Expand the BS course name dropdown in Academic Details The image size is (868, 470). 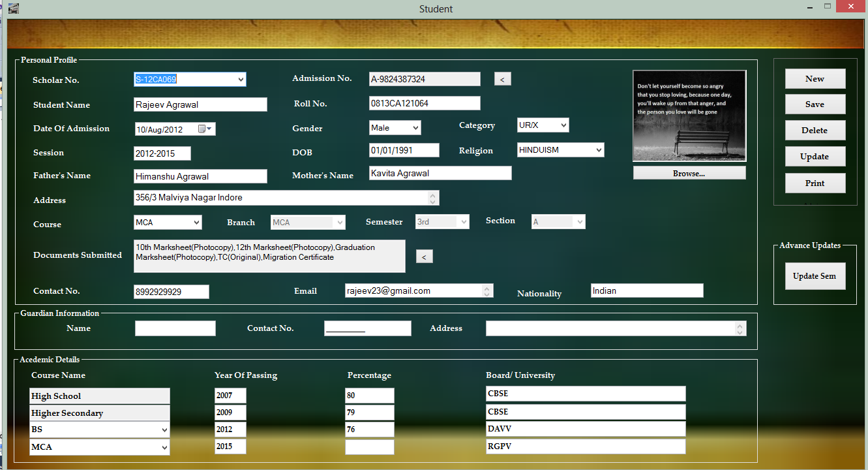point(164,430)
